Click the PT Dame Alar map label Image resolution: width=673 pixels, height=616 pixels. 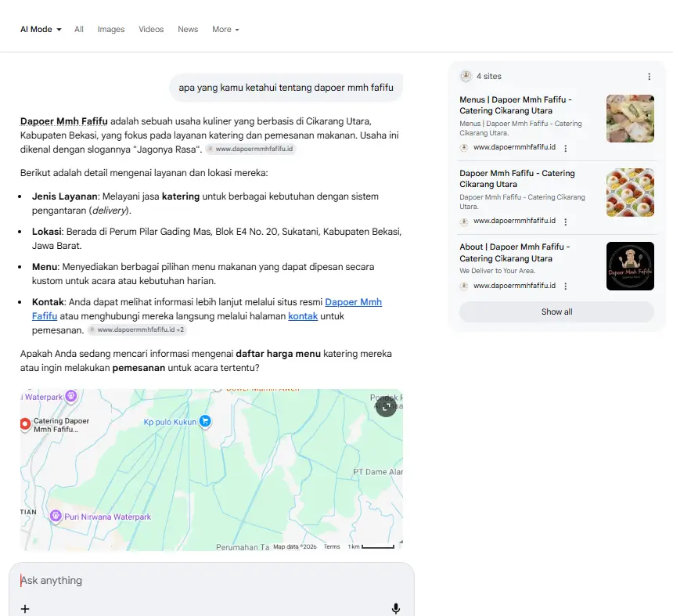tap(378, 472)
